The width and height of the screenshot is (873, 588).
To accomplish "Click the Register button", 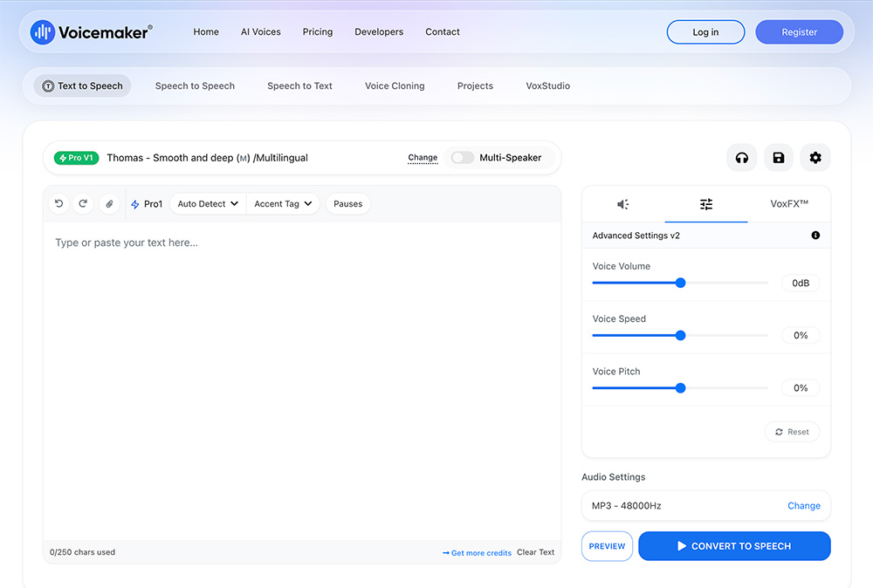I will [x=799, y=32].
